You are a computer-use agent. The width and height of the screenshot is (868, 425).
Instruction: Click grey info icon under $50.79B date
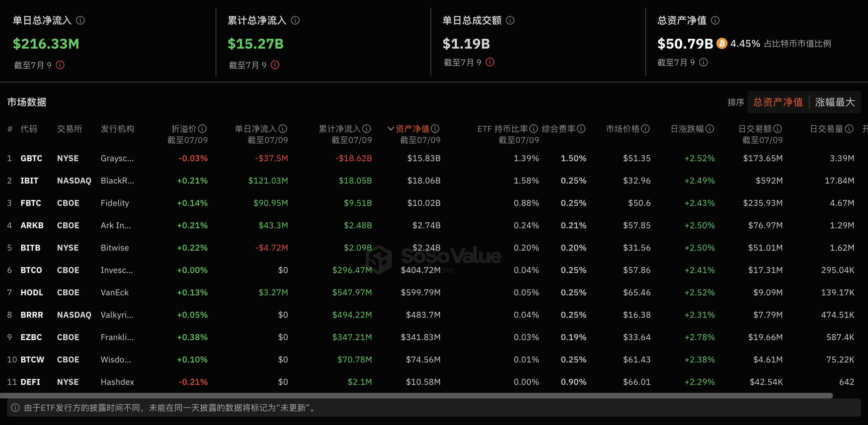point(703,62)
